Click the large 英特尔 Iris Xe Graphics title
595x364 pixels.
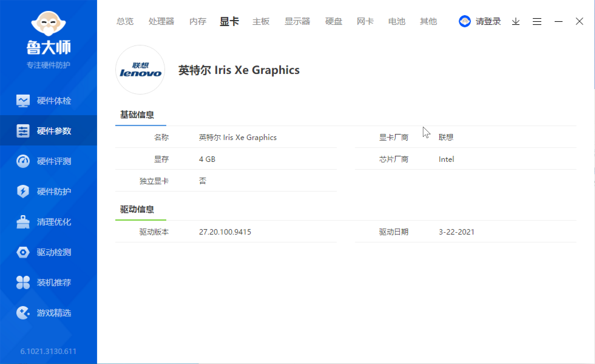coord(239,70)
